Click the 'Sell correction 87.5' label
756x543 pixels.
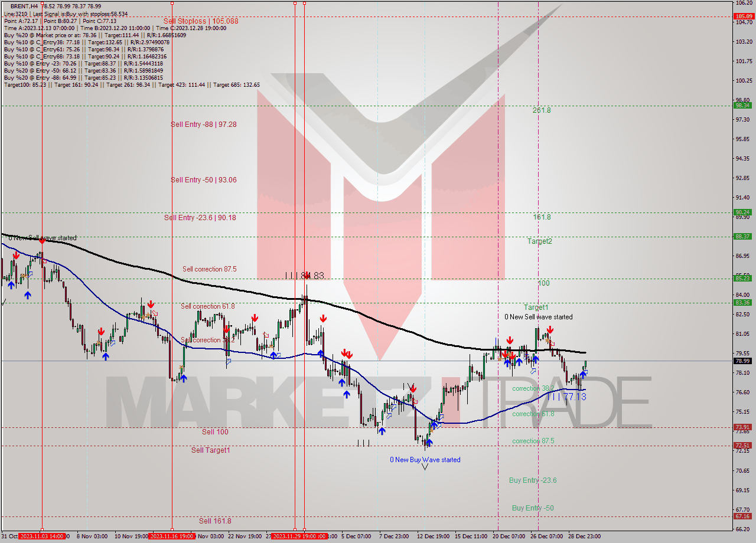click(x=210, y=269)
